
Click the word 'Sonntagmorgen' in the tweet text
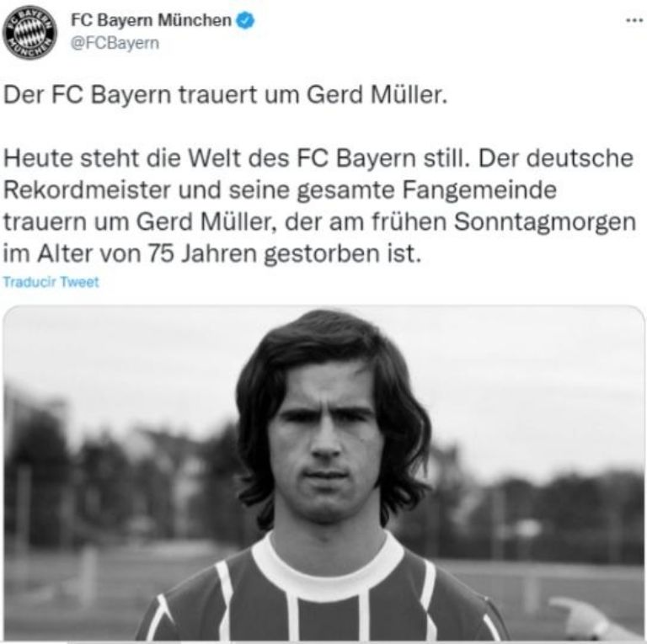click(545, 222)
